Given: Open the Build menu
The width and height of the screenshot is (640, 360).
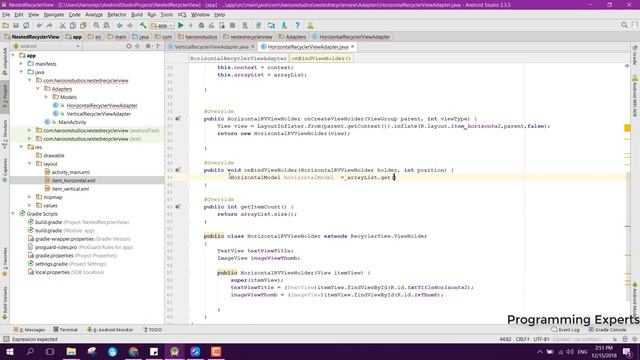Looking at the screenshot, I should coord(137,15).
